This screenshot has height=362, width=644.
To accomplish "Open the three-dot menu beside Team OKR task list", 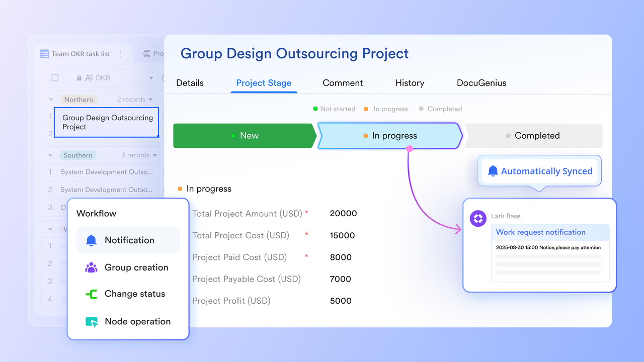I will [x=121, y=54].
